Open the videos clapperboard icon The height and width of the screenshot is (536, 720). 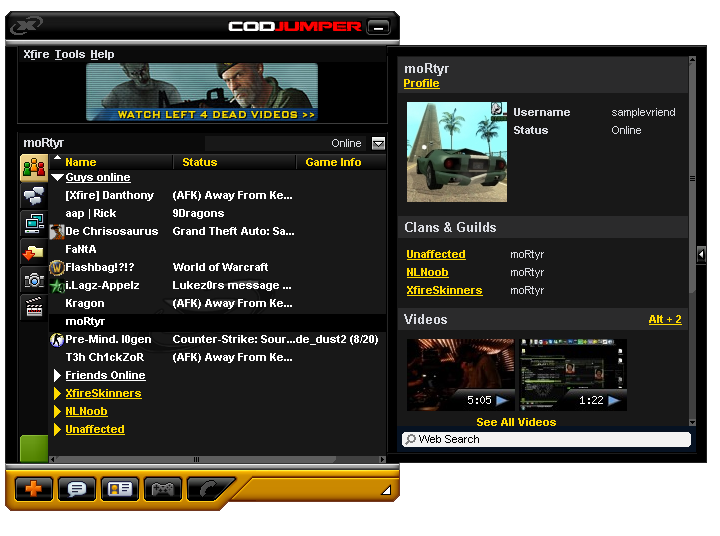click(x=34, y=307)
